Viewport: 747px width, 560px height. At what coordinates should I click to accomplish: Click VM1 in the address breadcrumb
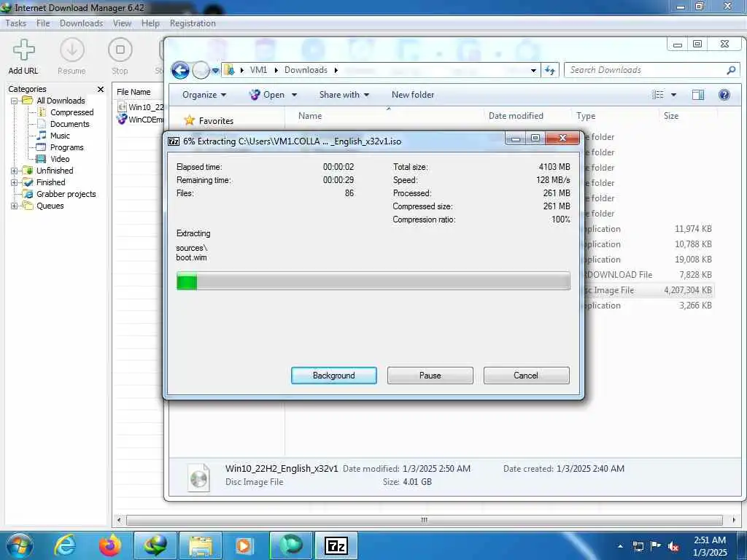pyautogui.click(x=259, y=70)
